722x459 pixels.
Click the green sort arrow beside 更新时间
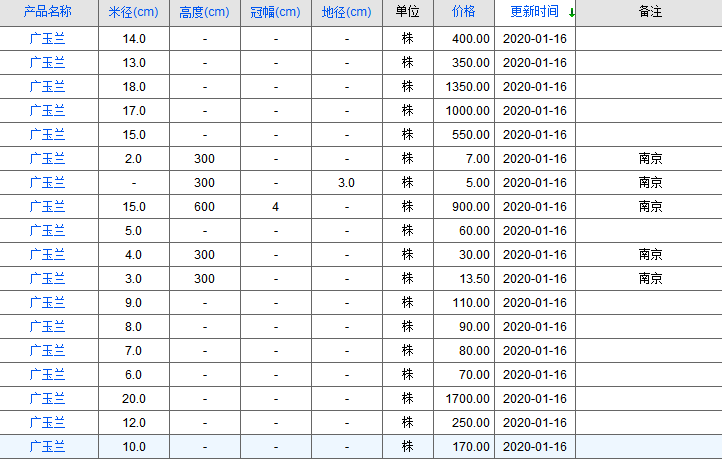click(571, 13)
